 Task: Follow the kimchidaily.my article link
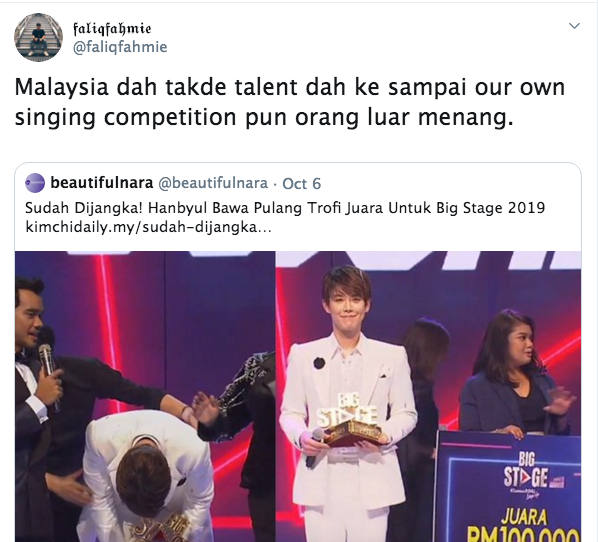coord(148,228)
